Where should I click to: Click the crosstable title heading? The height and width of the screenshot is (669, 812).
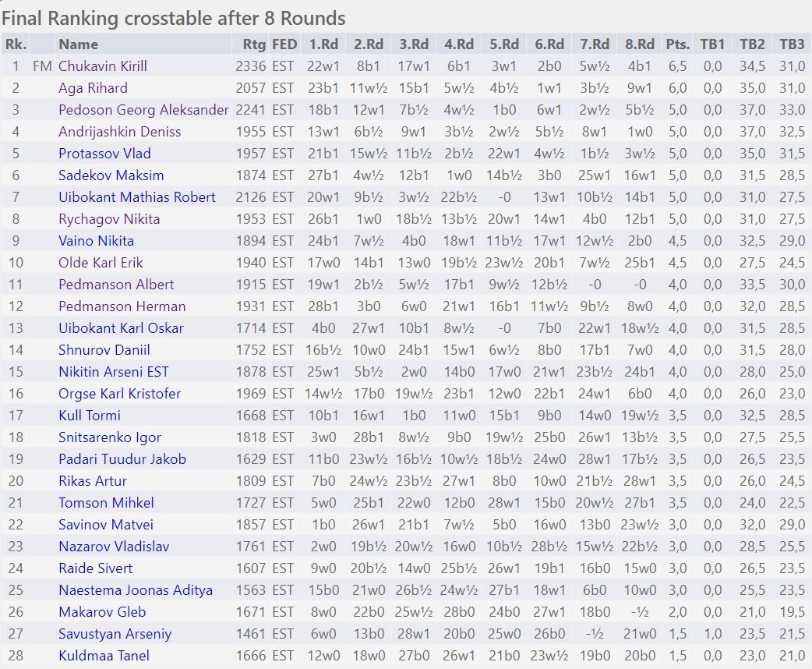tap(174, 18)
